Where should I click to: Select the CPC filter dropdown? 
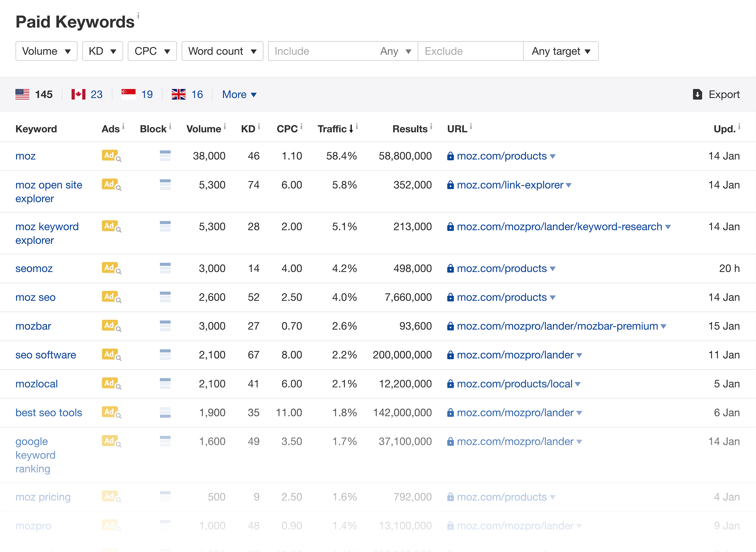click(150, 51)
